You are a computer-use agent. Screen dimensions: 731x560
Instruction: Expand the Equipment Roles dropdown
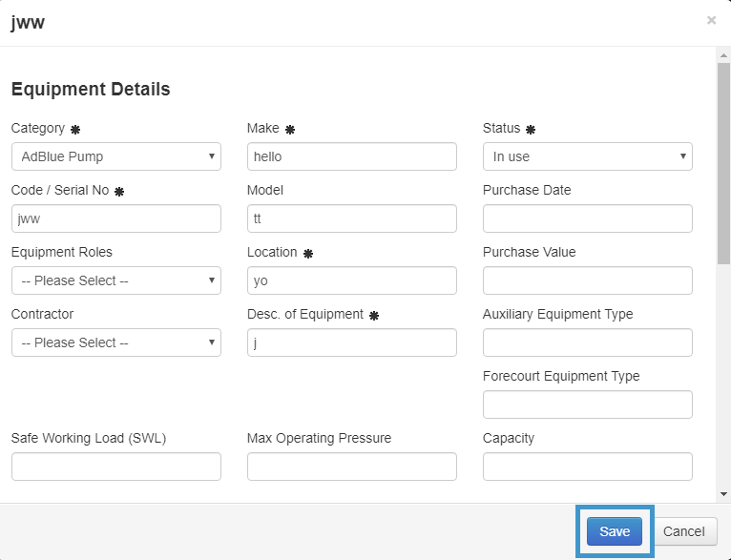coord(116,280)
